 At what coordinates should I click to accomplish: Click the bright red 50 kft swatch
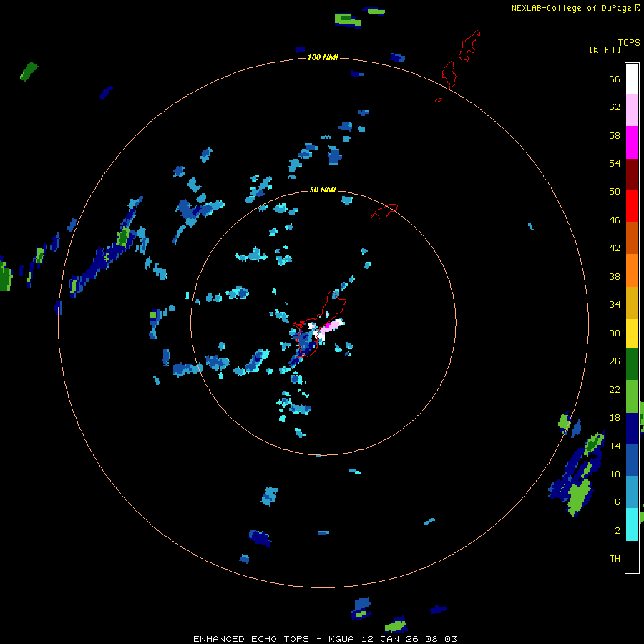pos(632,206)
